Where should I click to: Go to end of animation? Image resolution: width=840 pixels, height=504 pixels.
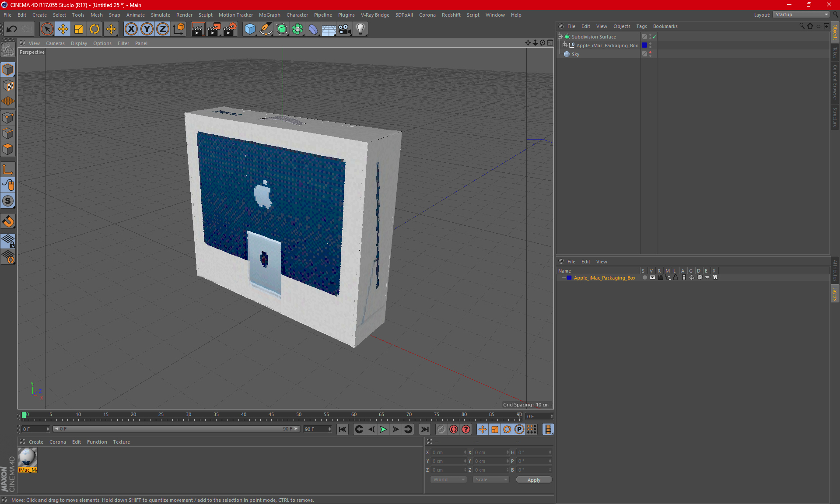424,429
